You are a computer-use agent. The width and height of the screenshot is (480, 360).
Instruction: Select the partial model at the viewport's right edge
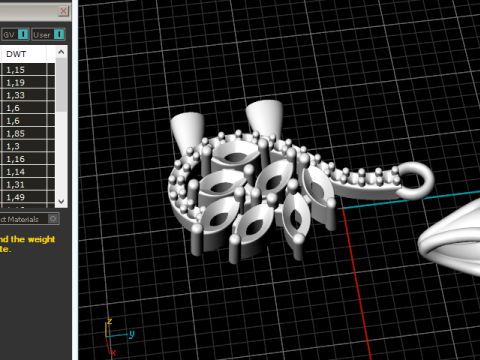click(x=450, y=237)
